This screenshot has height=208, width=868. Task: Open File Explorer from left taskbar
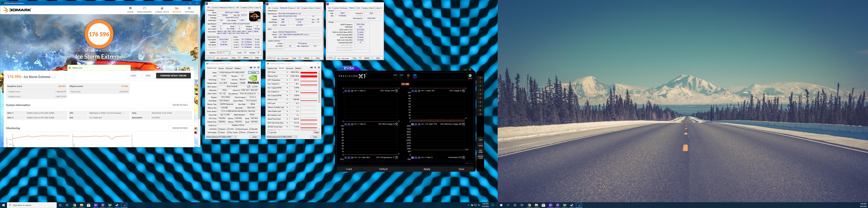pyautogui.click(x=82, y=205)
